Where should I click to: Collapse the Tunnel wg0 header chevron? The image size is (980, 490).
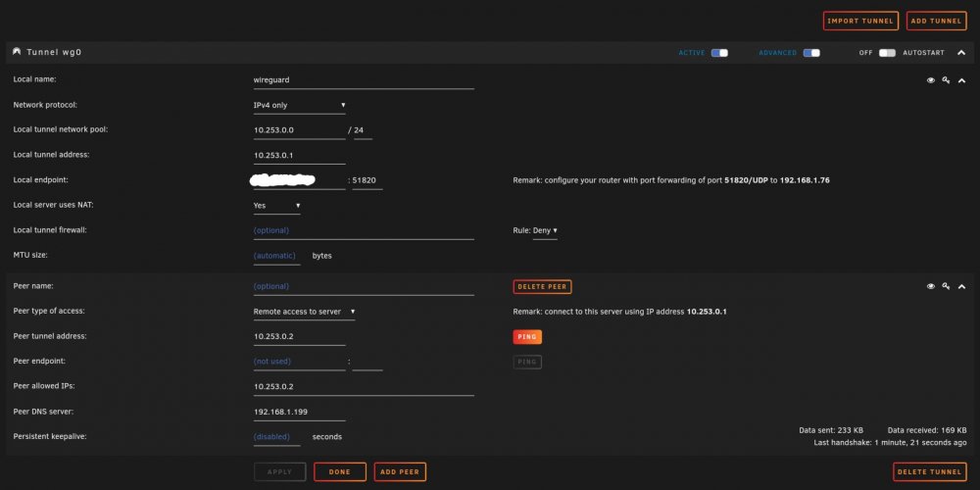(961, 53)
